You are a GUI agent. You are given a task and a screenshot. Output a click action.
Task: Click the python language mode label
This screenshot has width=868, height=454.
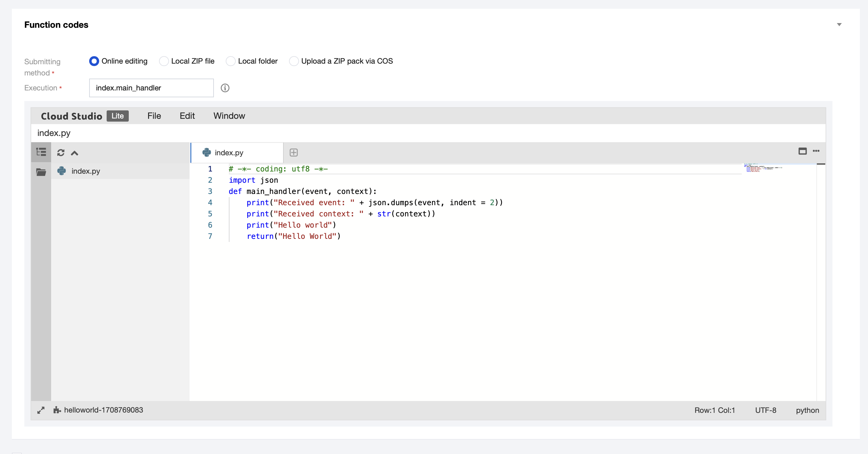click(807, 410)
